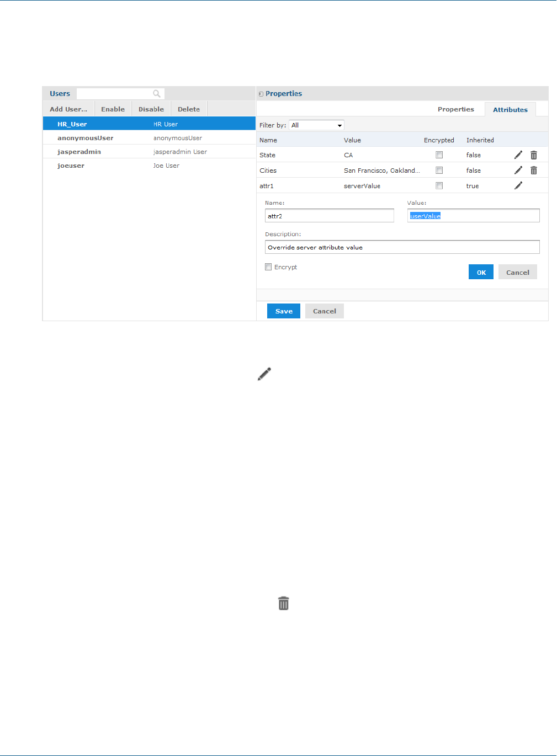Toggle Encrypted checkbox for State row

[439, 155]
